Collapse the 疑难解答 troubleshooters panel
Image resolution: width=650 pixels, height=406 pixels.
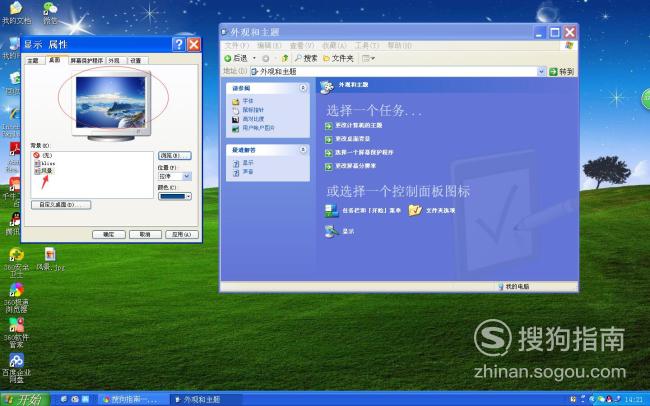[x=303, y=149]
